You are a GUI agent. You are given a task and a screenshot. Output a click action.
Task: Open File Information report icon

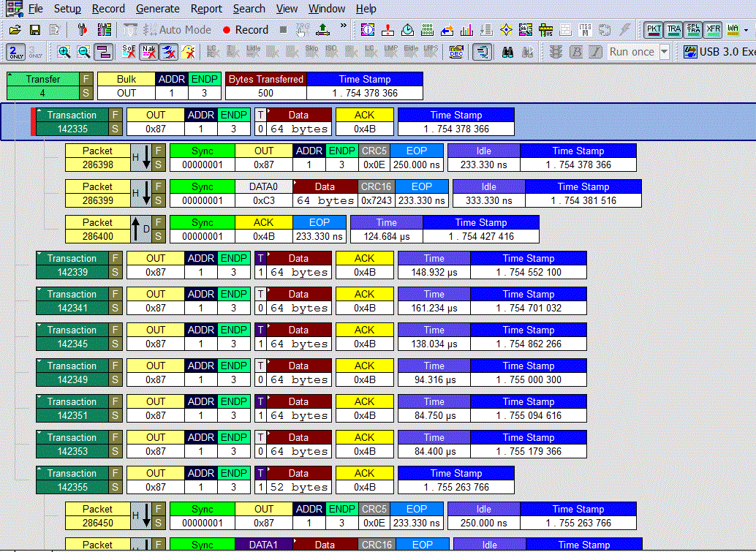pyautogui.click(x=367, y=30)
